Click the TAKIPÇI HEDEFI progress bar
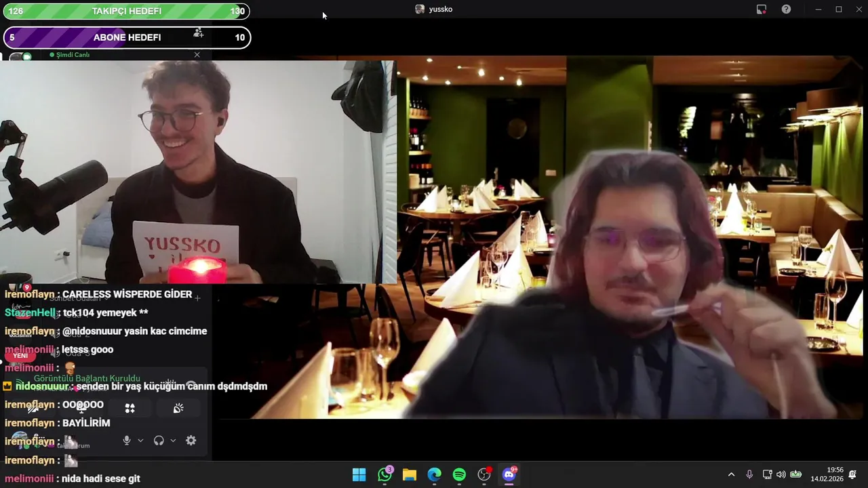The image size is (868, 488). 127,12
